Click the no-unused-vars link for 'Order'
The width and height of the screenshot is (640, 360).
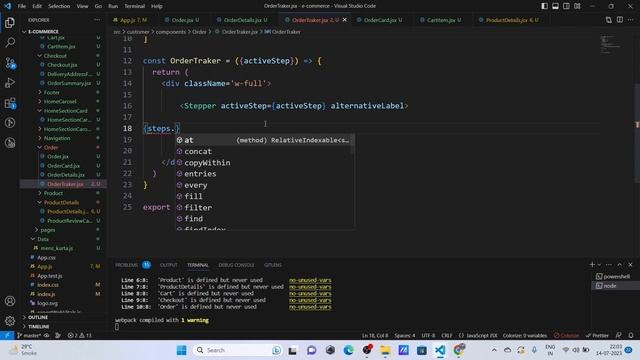point(310,307)
